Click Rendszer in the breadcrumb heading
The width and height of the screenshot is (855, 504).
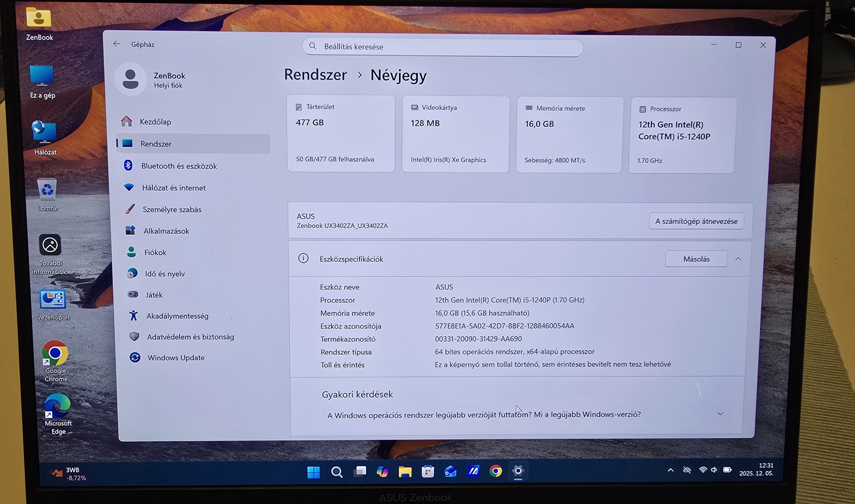pos(315,74)
